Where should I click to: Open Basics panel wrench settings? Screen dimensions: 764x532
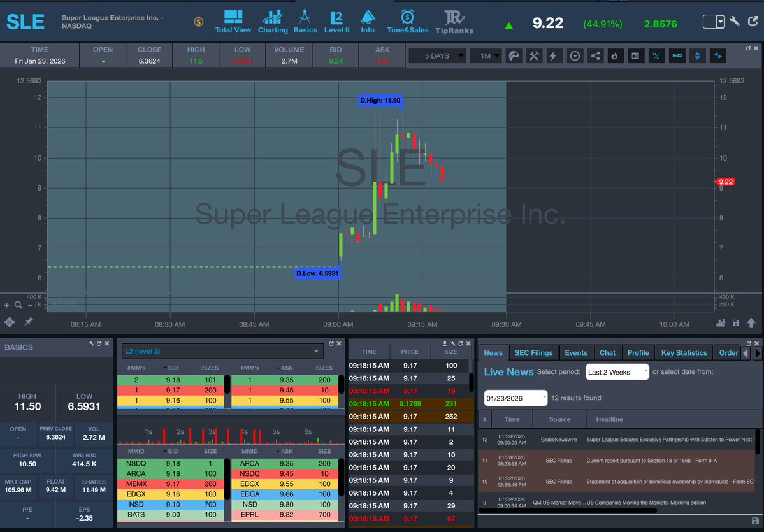click(x=91, y=343)
